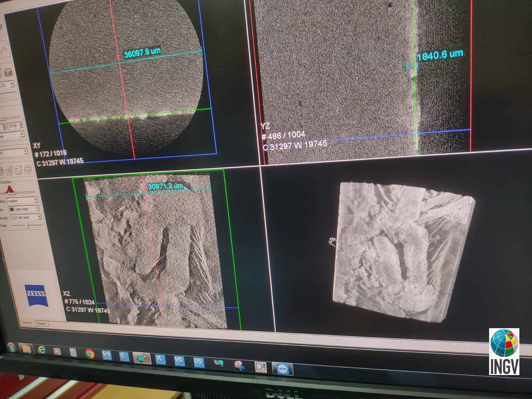Open the networked computers taskbar icon
This screenshot has width=532, height=399.
218,363
